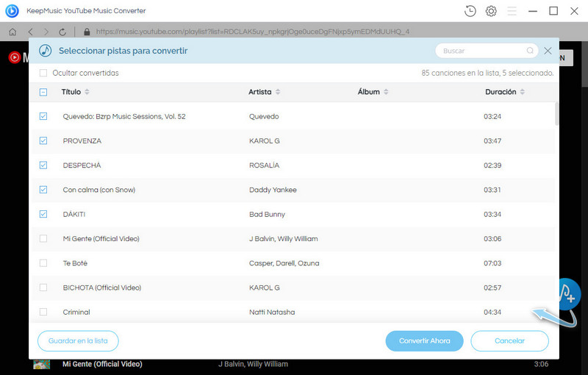Click the YouTube Music logo behind dialog
Viewport: 588px width, 375px height.
tap(14, 57)
